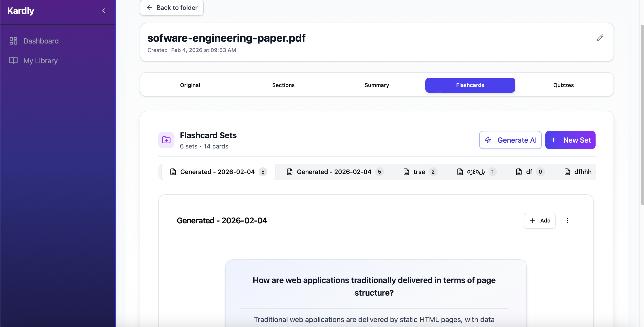Click the sofware-engineering-paper.pdf title

click(226, 38)
